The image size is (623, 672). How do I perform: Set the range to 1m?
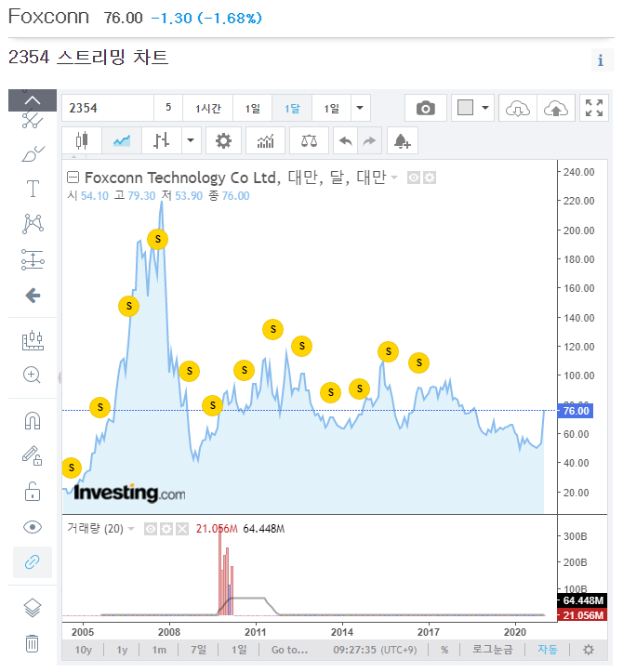tap(159, 650)
